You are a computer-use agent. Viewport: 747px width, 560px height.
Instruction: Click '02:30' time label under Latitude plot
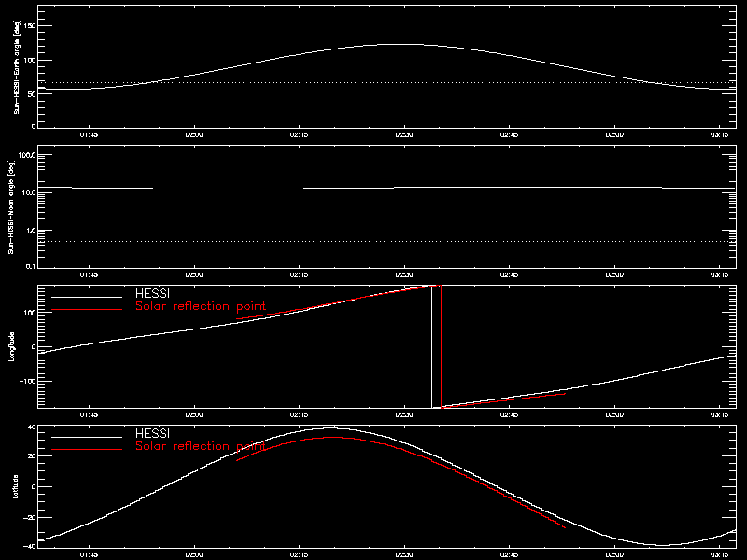click(404, 554)
